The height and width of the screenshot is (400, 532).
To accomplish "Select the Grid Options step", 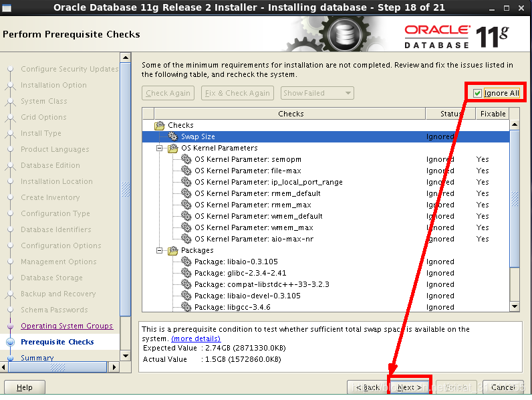I will click(x=43, y=117).
